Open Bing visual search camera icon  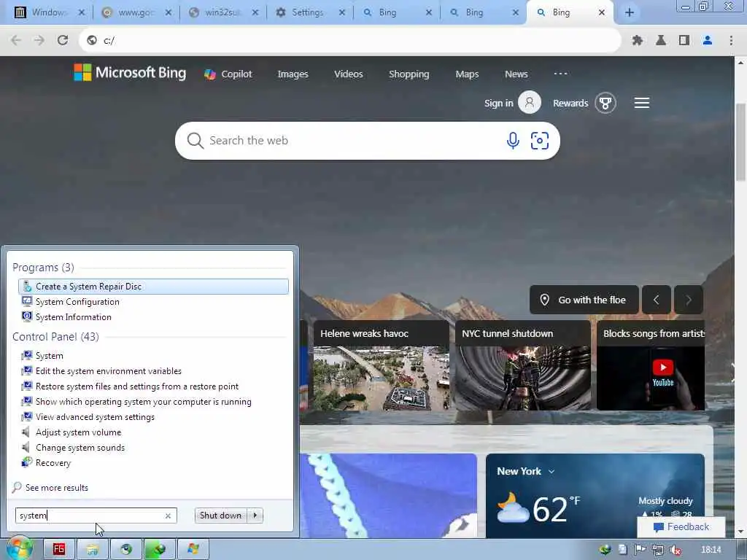[540, 141]
